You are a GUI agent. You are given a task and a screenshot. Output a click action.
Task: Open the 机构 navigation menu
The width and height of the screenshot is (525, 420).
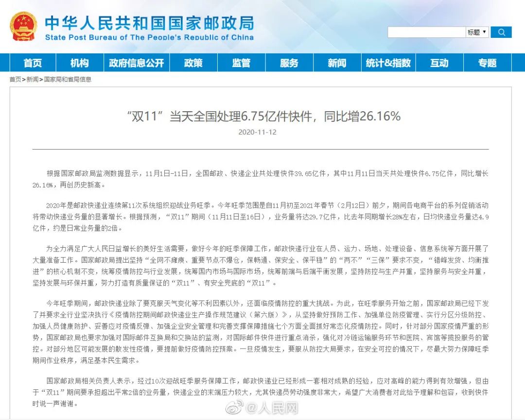pyautogui.click(x=79, y=63)
